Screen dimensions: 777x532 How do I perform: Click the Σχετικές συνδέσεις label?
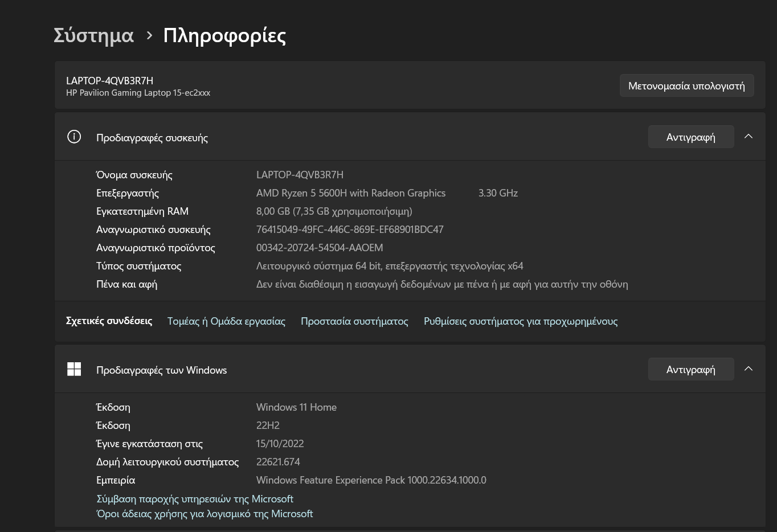109,321
